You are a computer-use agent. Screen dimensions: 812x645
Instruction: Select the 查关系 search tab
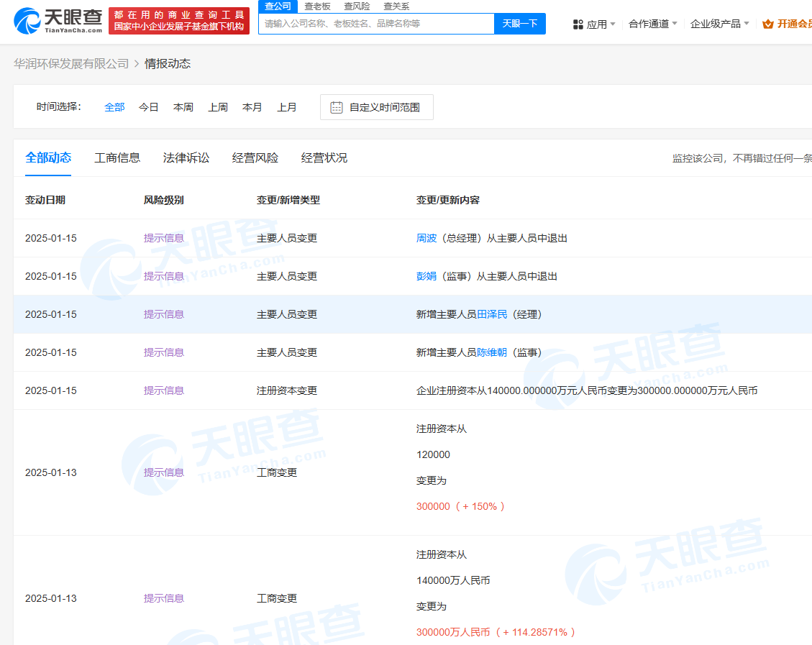tap(396, 6)
